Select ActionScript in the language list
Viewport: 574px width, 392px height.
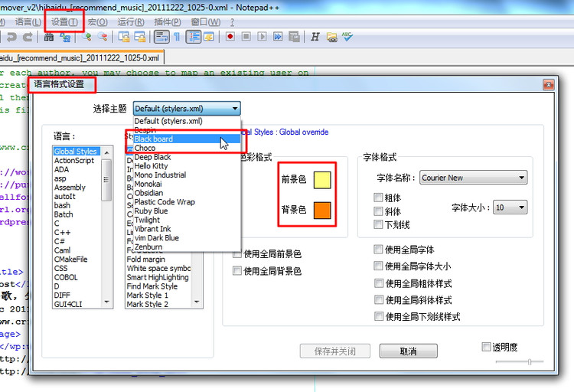pyautogui.click(x=74, y=161)
